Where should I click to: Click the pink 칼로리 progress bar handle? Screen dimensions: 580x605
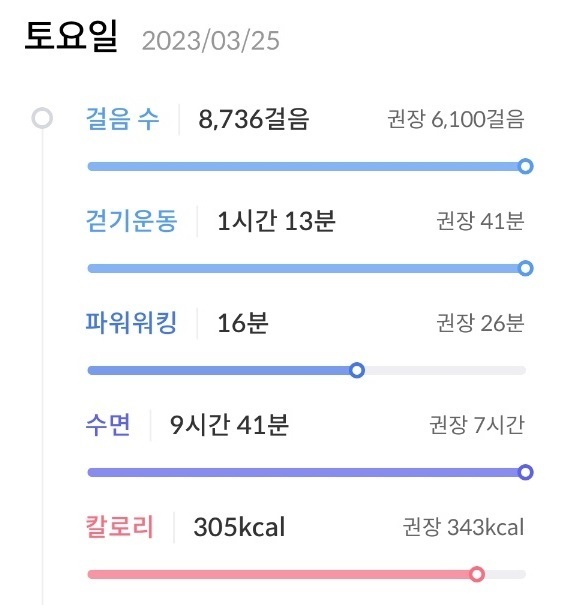point(477,574)
